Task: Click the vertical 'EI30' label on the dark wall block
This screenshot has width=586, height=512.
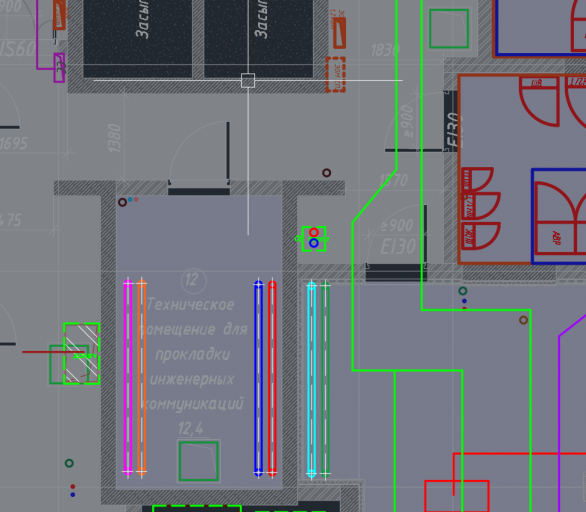Action: pyautogui.click(x=453, y=130)
